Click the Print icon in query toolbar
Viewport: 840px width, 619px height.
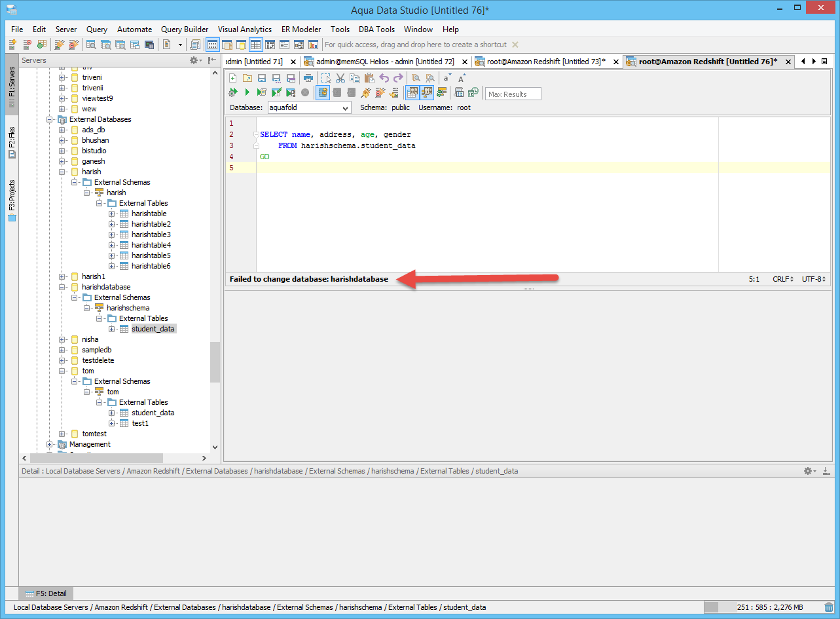(308, 78)
